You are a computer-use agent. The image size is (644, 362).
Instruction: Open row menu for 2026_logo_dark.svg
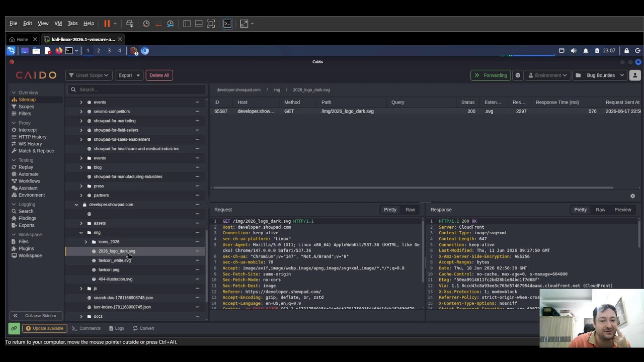(197, 251)
